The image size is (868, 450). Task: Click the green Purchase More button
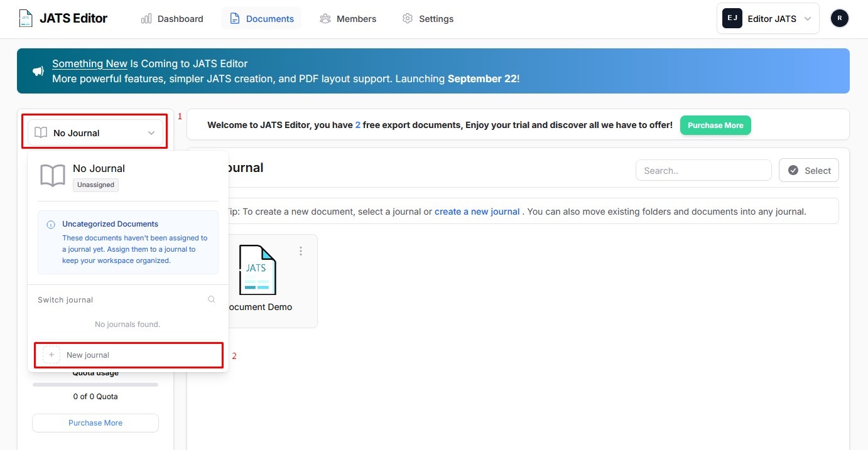coord(715,125)
